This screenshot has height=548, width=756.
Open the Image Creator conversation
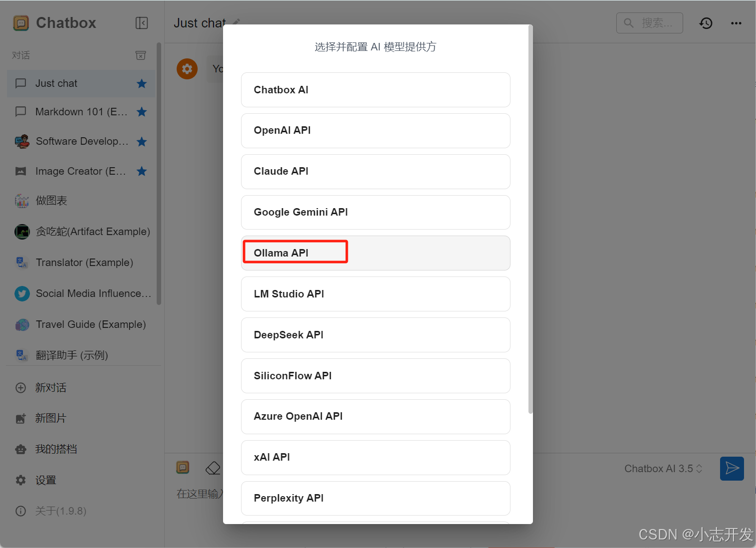click(81, 172)
